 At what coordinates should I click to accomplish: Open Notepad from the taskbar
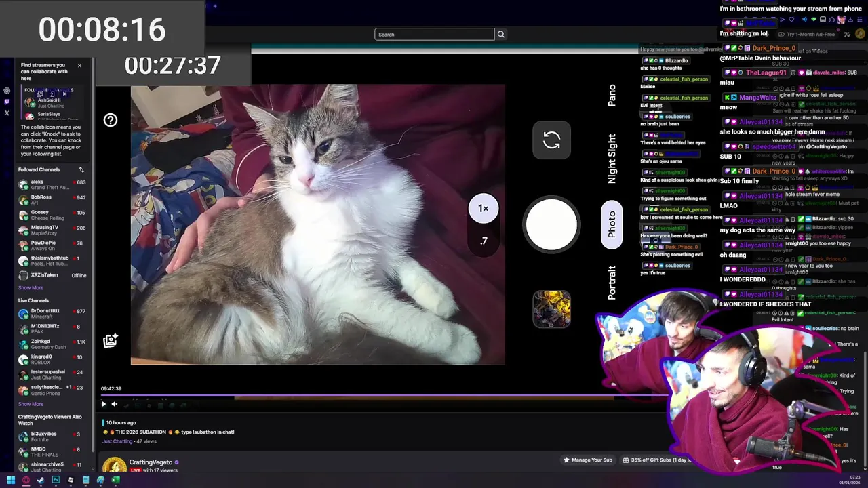85,481
